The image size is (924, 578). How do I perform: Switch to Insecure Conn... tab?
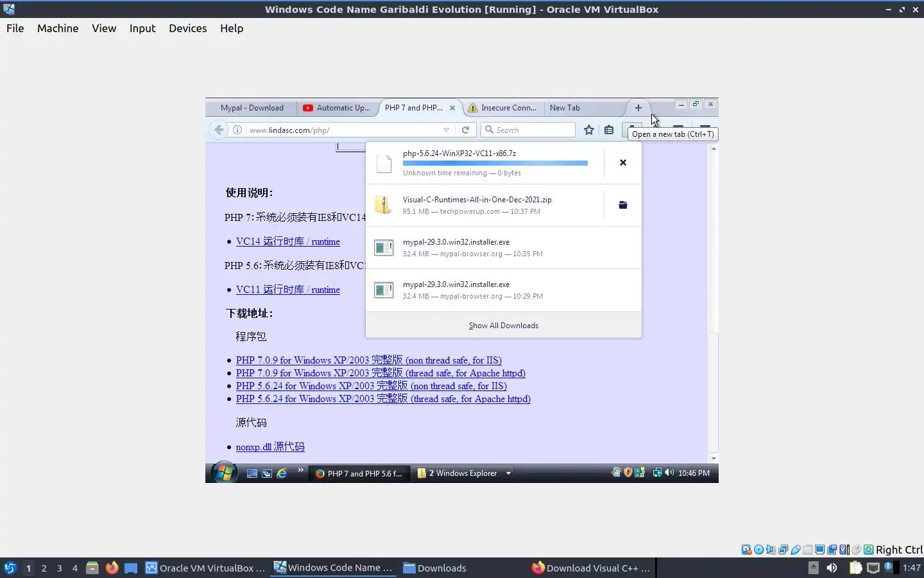(503, 108)
